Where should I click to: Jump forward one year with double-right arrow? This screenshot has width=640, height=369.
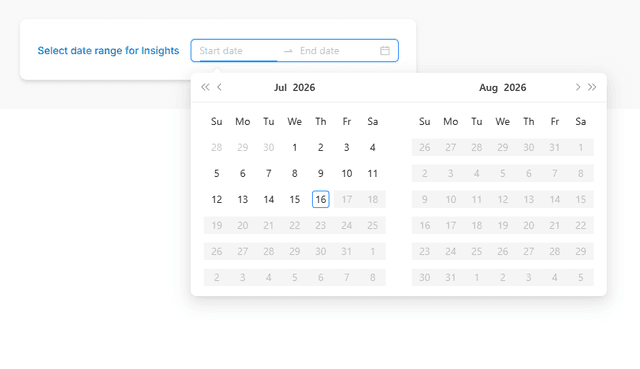pos(592,87)
